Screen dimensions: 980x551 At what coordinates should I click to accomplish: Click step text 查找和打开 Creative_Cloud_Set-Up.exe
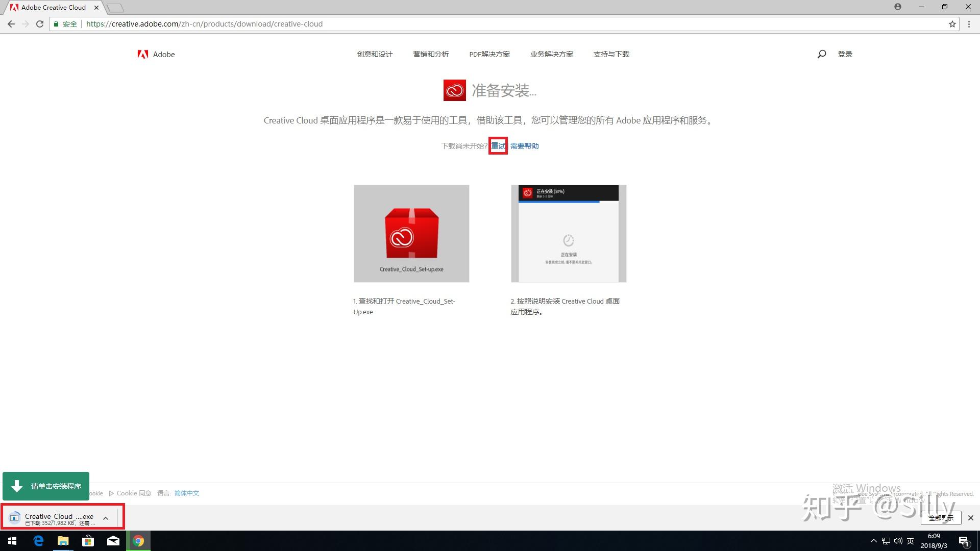tap(404, 307)
